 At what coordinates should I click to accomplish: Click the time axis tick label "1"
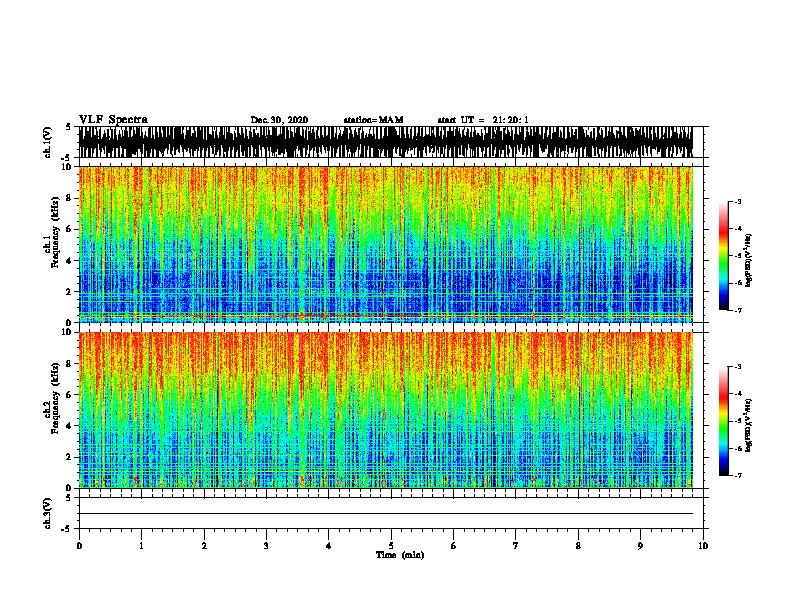(x=141, y=546)
